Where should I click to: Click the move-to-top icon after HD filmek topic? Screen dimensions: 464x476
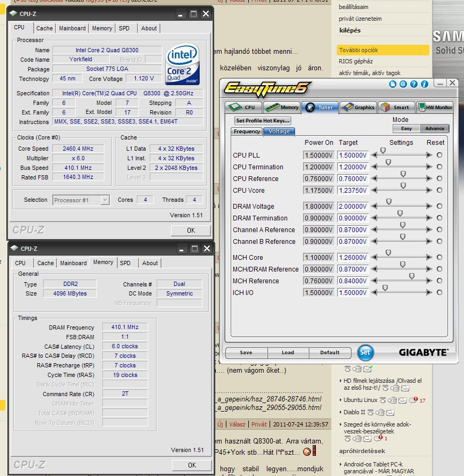pos(385,388)
